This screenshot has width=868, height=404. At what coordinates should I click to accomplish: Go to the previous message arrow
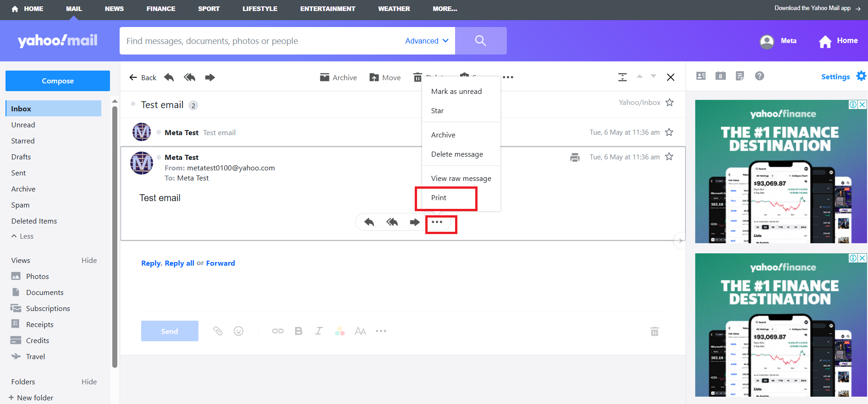tap(640, 76)
